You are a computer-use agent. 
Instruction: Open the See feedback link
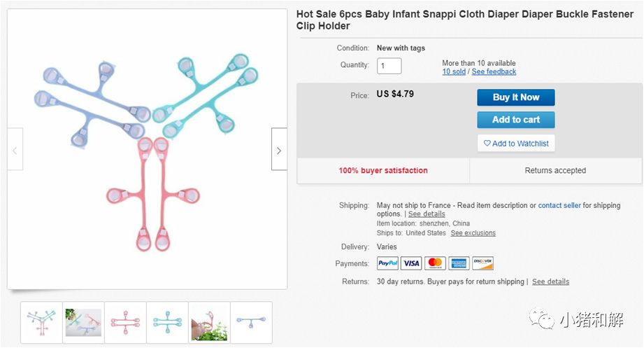(x=494, y=71)
